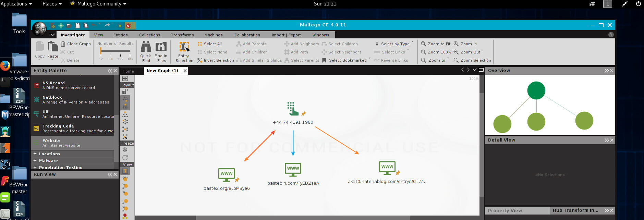Image resolution: width=644 pixels, height=220 pixels.
Task: Select the NS Record palette entity
Action: coord(72,85)
